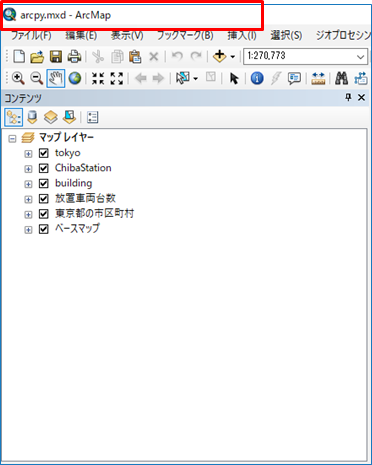The height and width of the screenshot is (465, 372).
Task: Click the Copy icon
Action: point(117,56)
